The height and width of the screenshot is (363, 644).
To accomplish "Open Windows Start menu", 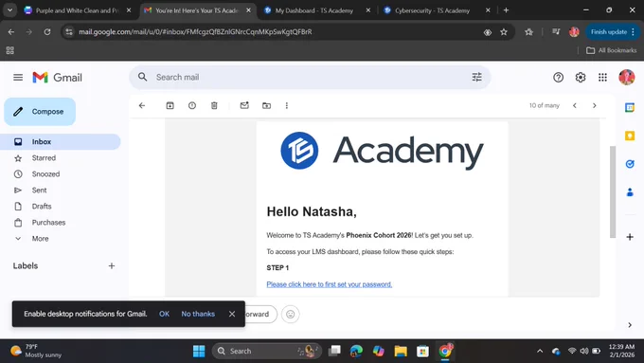I will coord(199,351).
